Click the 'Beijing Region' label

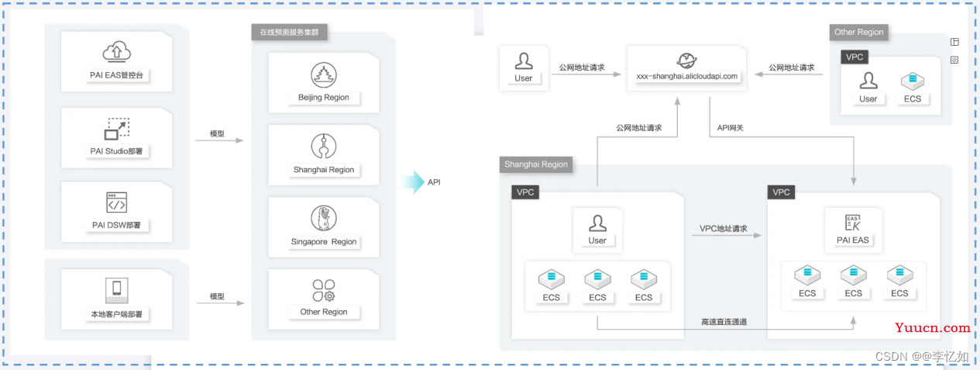324,98
